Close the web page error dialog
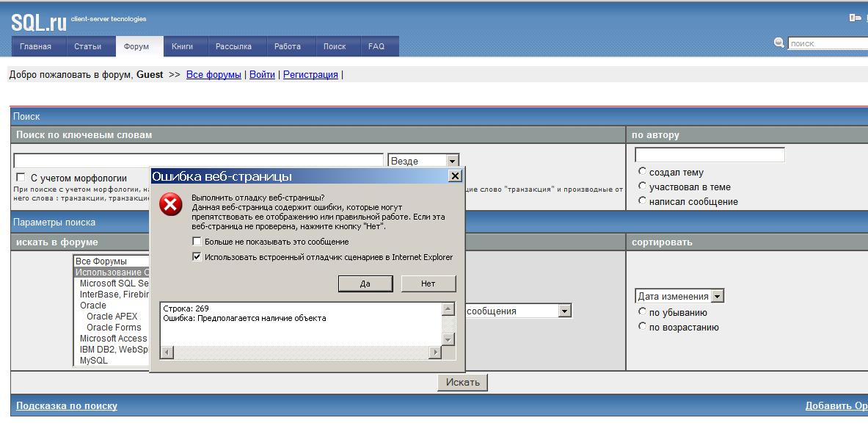The width and height of the screenshot is (868, 426). tap(455, 176)
